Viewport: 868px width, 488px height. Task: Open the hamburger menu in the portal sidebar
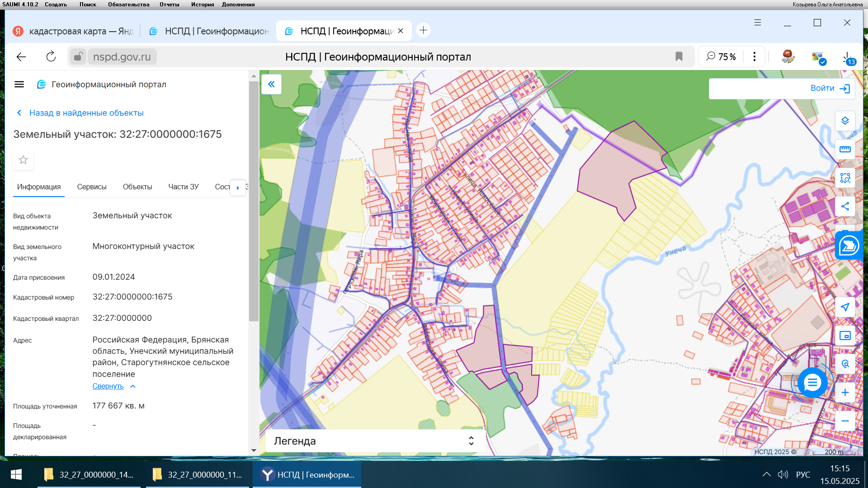click(19, 84)
